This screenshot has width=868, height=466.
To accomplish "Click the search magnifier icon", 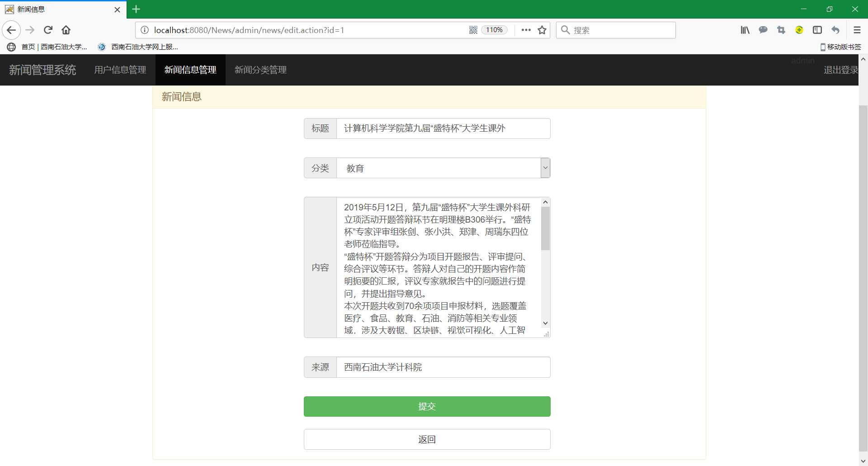I will point(565,30).
